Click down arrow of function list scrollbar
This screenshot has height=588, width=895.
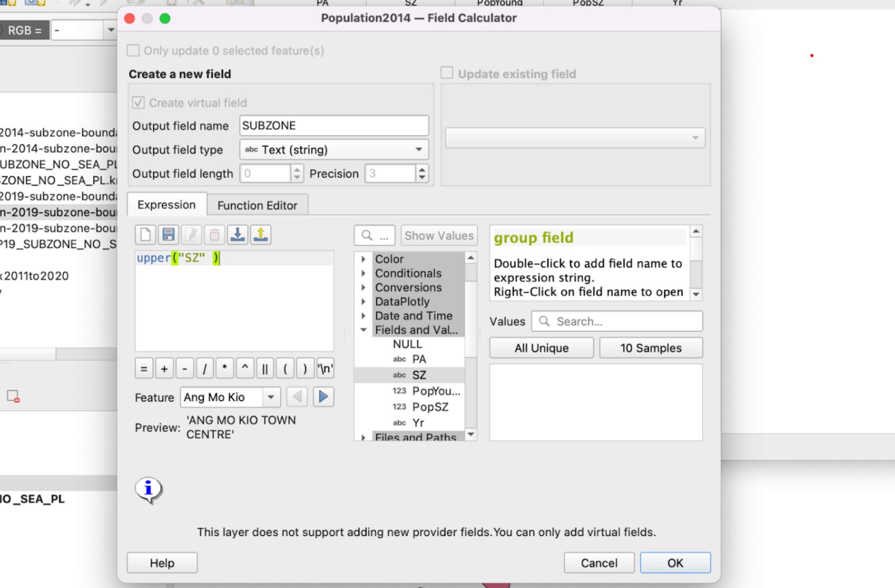click(x=471, y=435)
